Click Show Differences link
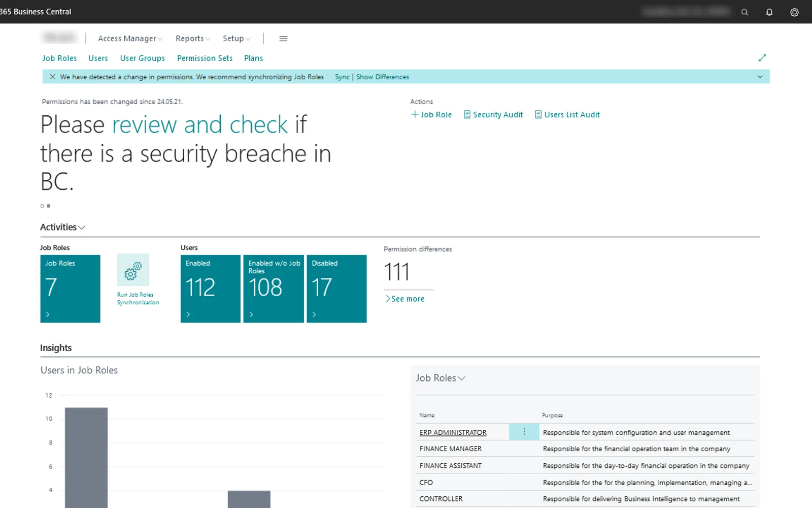Viewport: 812px width, 508px height. pos(383,77)
